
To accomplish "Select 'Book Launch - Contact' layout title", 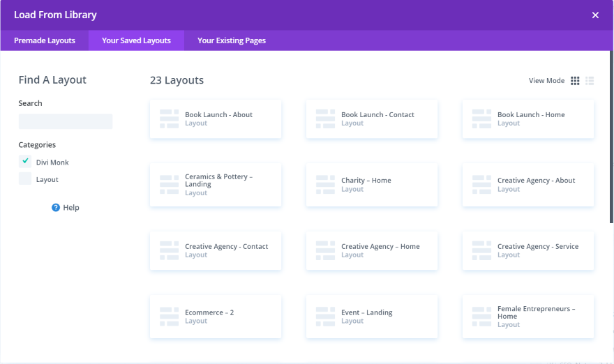I will pos(377,114).
